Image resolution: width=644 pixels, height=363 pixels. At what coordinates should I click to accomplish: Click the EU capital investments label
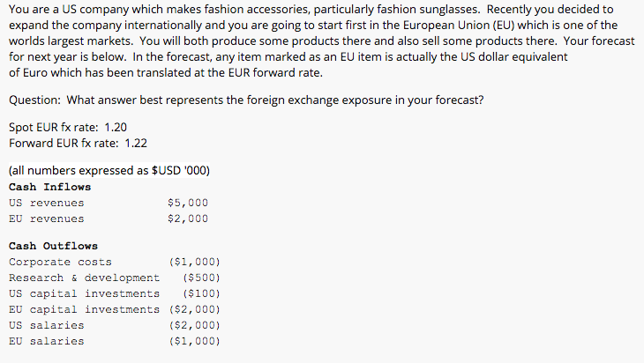84,309
